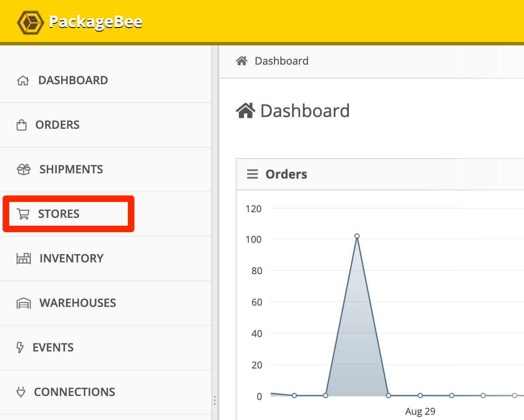Open the DASHBOARD sidebar menu item
Image resolution: width=524 pixels, height=420 pixels.
pyautogui.click(x=73, y=80)
